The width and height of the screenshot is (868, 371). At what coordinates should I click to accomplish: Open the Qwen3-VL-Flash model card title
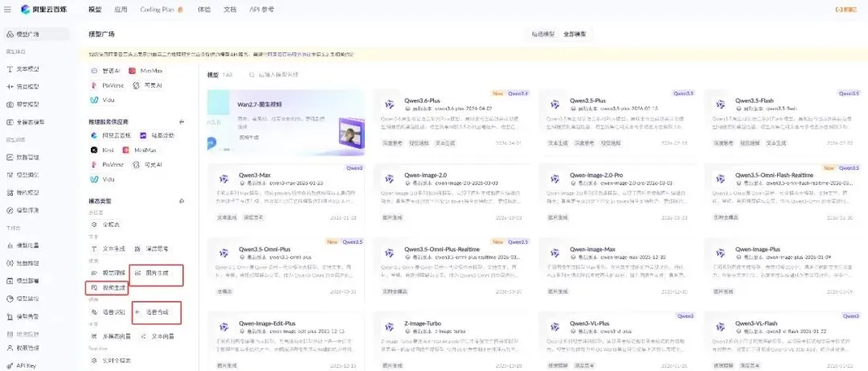[x=755, y=323]
